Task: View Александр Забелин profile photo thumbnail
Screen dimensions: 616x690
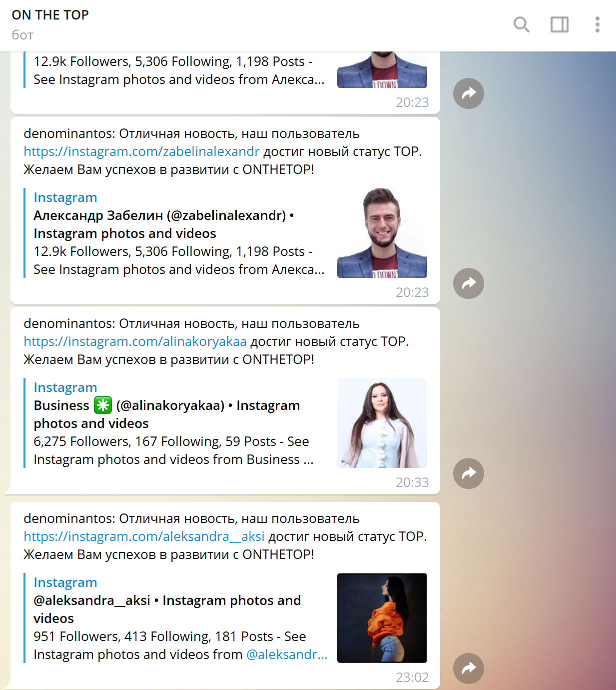Action: click(x=382, y=233)
